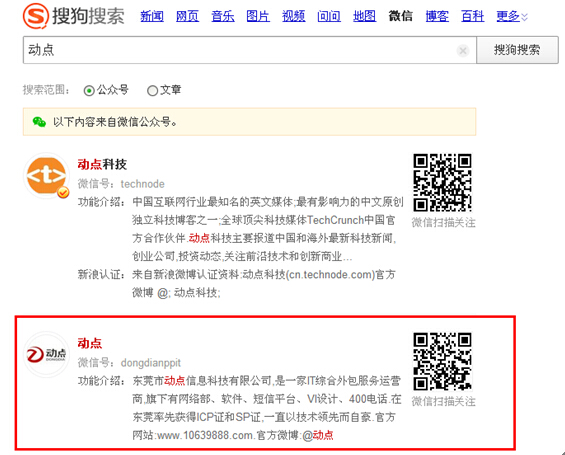
Task: Switch to the 图片 tab
Action: [x=258, y=16]
